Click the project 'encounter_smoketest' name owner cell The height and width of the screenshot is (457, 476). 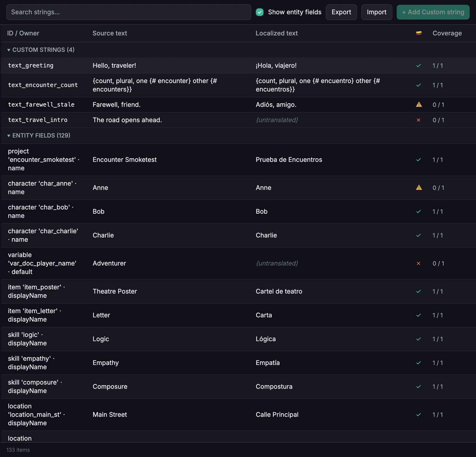[x=44, y=160]
